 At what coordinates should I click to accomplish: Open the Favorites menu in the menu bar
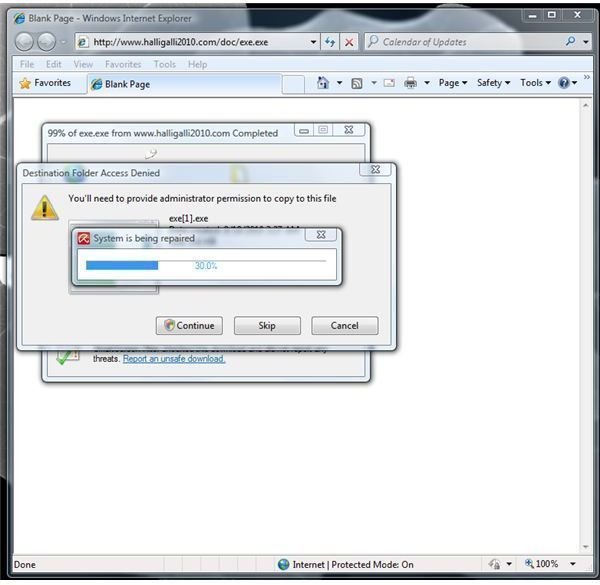(123, 64)
